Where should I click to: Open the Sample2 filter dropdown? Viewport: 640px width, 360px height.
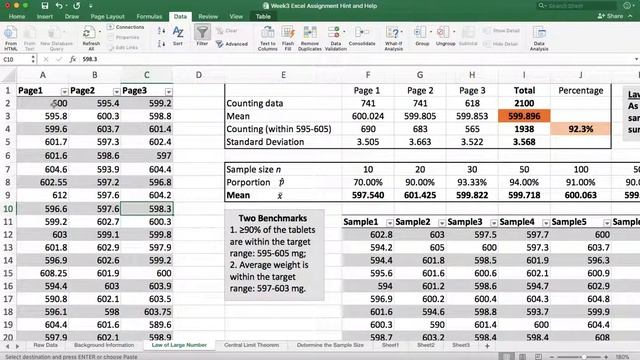(442, 223)
